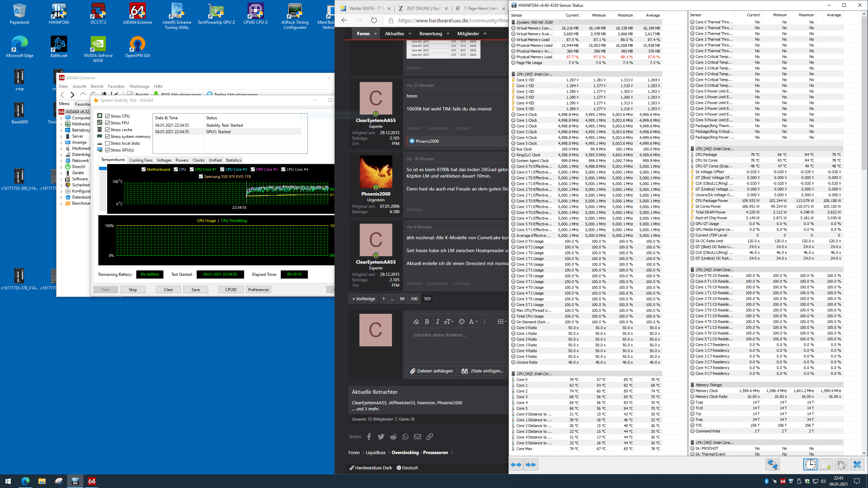Click the text color palette icon
868x488 pixels.
click(461, 322)
